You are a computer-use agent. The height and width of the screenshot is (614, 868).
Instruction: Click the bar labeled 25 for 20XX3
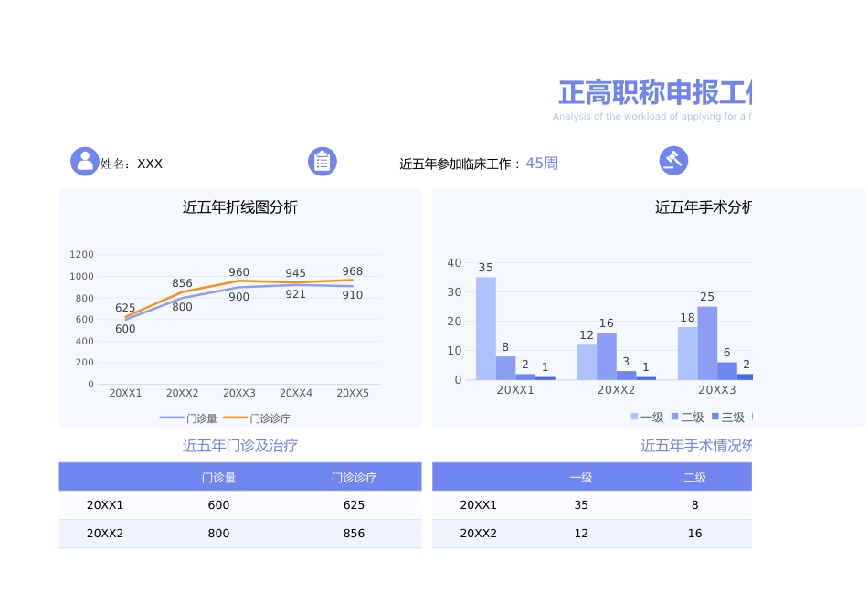(x=707, y=344)
